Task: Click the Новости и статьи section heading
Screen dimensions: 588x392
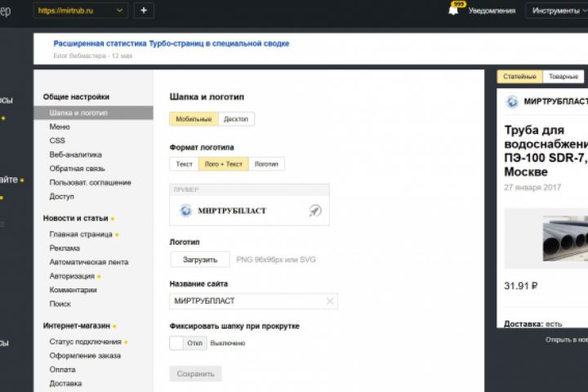Action: 75,218
